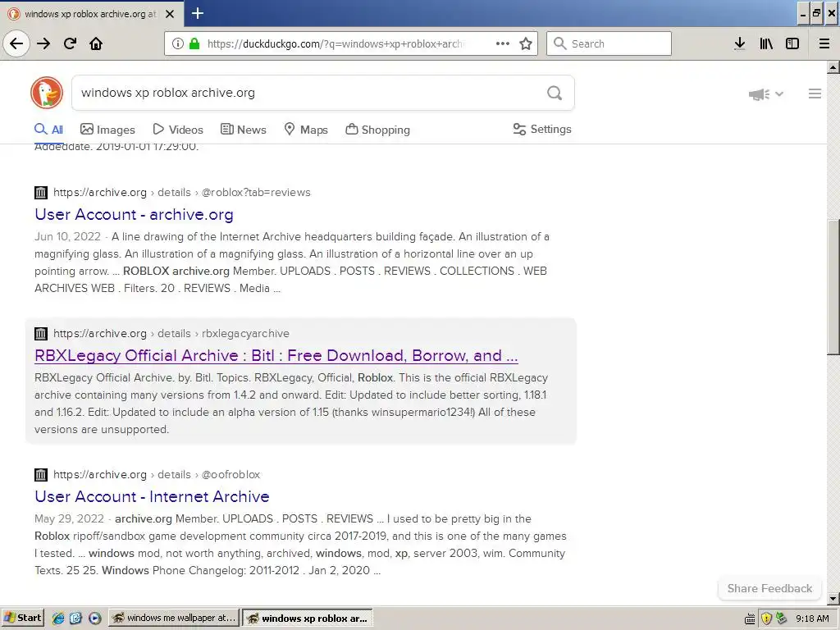840x630 pixels.
Task: Click archive.org favicon beside @oofroblox result
Action: coord(41,475)
